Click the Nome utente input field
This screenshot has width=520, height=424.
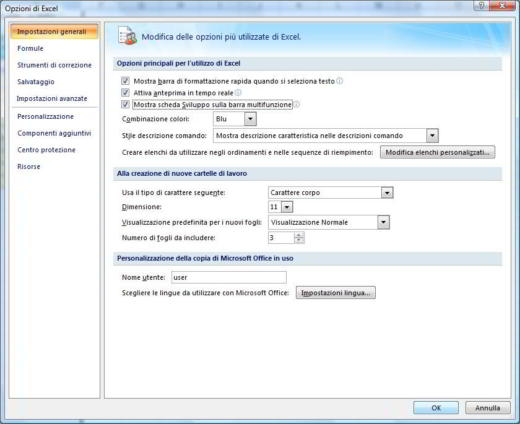click(x=229, y=277)
